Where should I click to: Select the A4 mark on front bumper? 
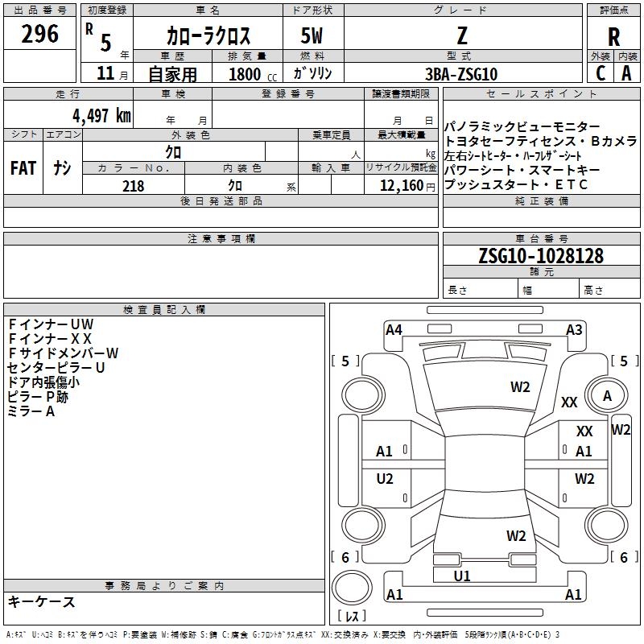pos(394,330)
